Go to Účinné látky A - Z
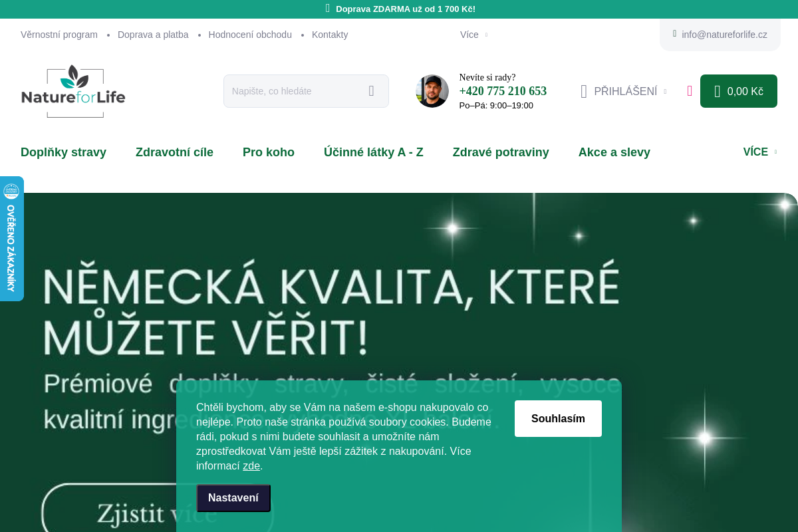 point(374,152)
